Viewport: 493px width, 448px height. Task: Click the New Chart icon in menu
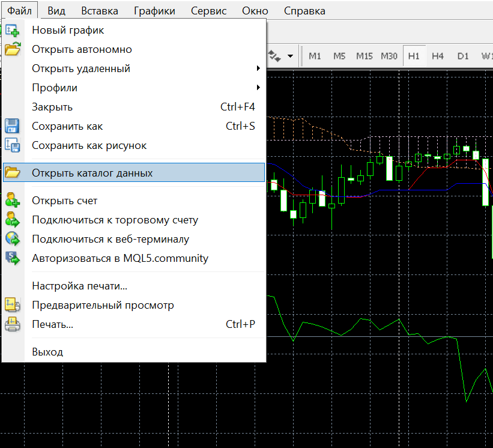(x=13, y=30)
